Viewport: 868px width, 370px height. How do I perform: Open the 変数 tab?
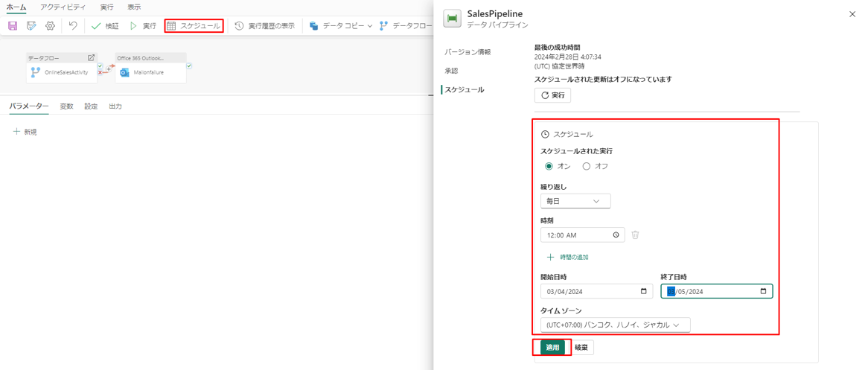click(66, 106)
